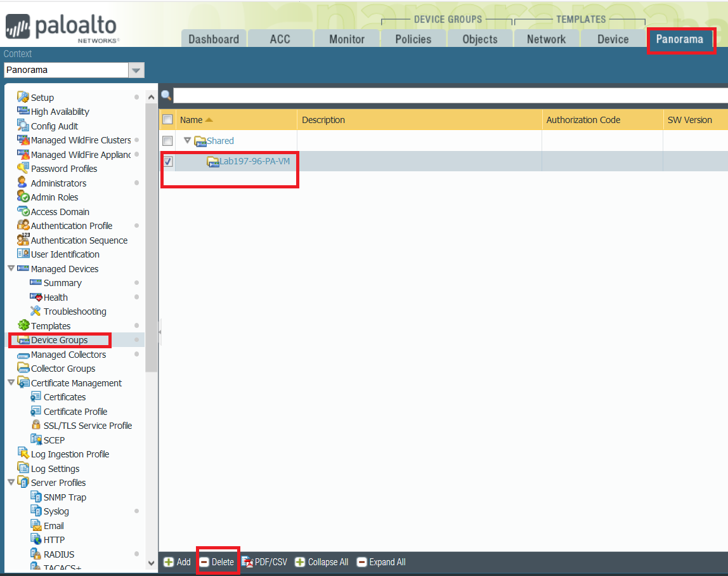The height and width of the screenshot is (576, 728).
Task: Select the Panorama tab
Action: (x=679, y=39)
